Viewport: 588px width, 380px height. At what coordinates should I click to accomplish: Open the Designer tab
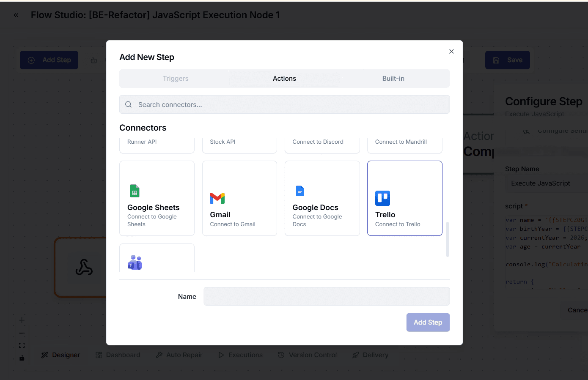pyautogui.click(x=60, y=355)
